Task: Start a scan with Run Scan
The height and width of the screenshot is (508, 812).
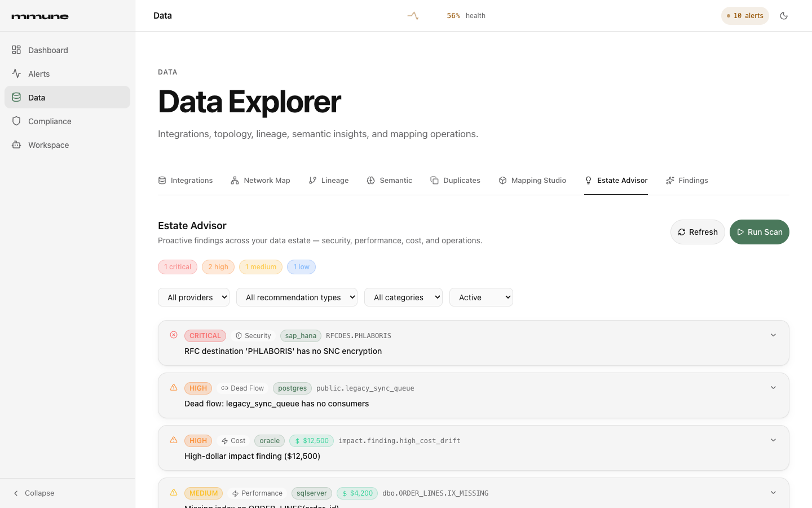Action: pyautogui.click(x=760, y=232)
